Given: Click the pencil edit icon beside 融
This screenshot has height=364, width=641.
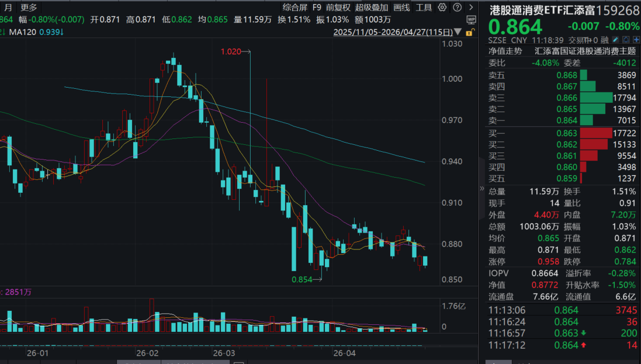Looking at the screenshot, I should [615, 40].
